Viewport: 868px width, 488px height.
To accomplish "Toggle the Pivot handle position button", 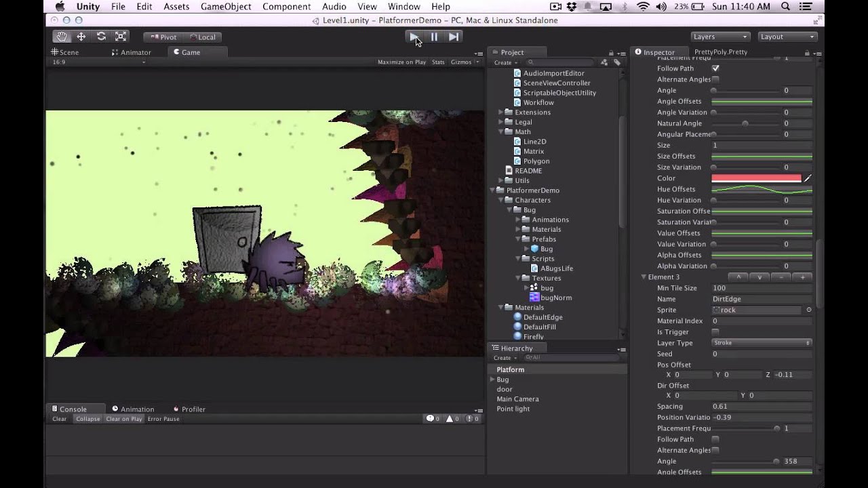I will 163,37.
